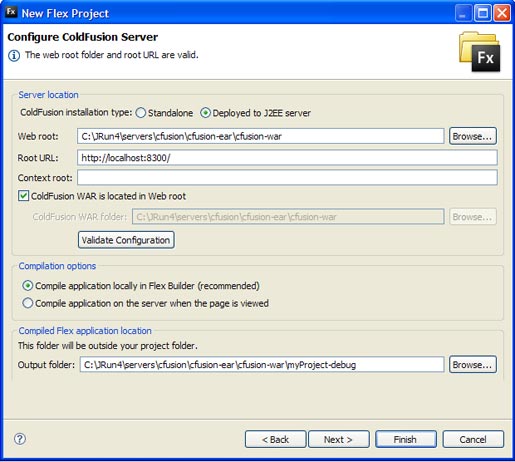Viewport: 515px width, 462px height.
Task: Click Finish to create the project
Action: tap(406, 439)
